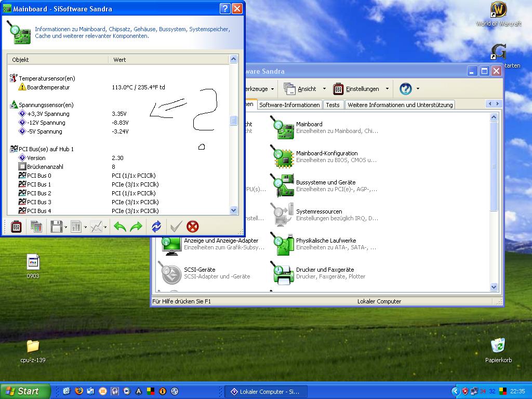This screenshot has width=532, height=399.
Task: Click the Mainboard list scrollbar thumb
Action: (233, 121)
